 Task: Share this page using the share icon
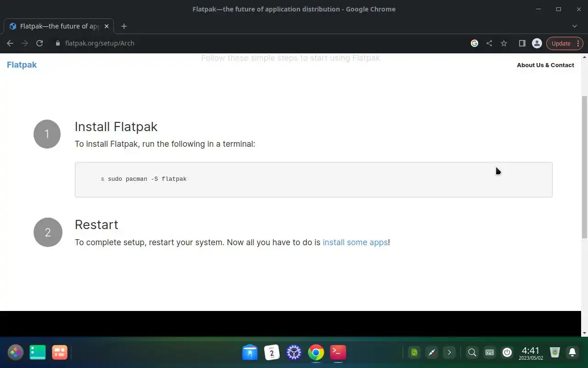pyautogui.click(x=489, y=43)
